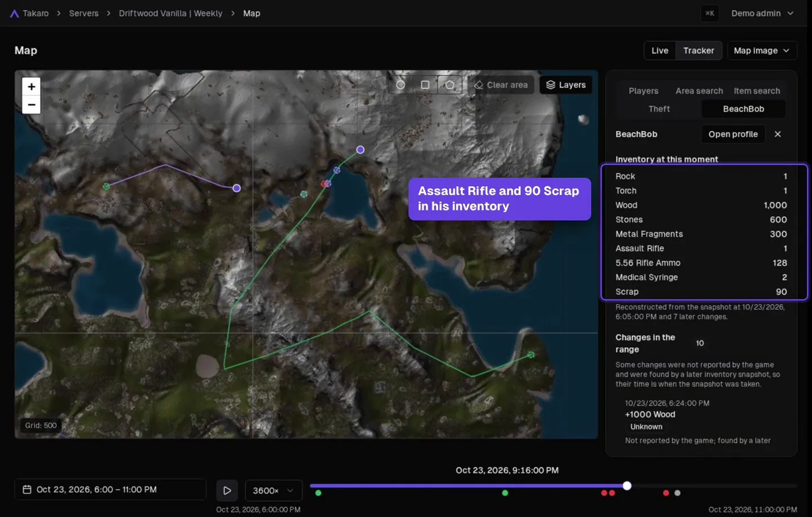The width and height of the screenshot is (812, 517).
Task: Open the Players tab
Action: (x=643, y=91)
